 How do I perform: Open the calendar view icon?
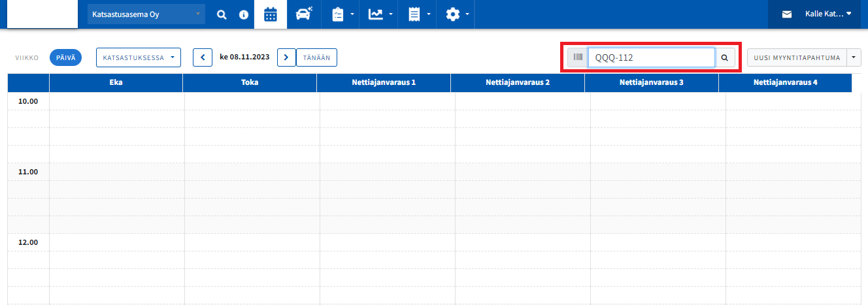click(x=271, y=14)
